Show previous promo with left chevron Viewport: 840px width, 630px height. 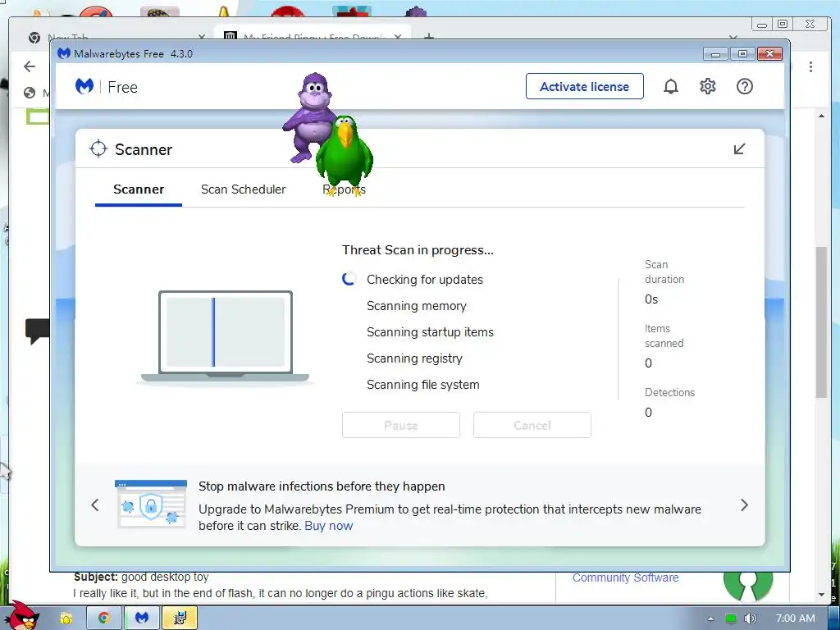tap(95, 504)
